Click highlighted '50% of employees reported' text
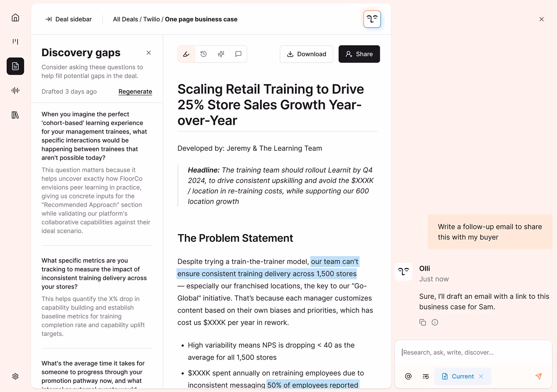The height and width of the screenshot is (392, 557). coord(313,385)
